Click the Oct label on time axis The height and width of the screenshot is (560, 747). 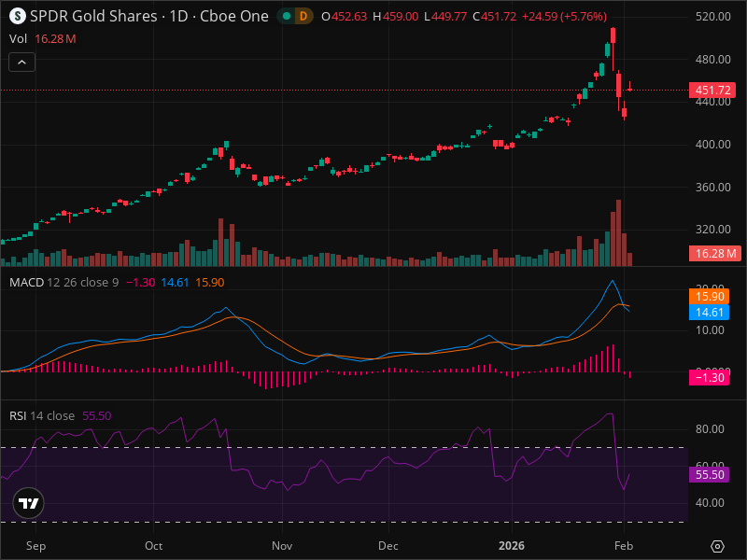153,546
